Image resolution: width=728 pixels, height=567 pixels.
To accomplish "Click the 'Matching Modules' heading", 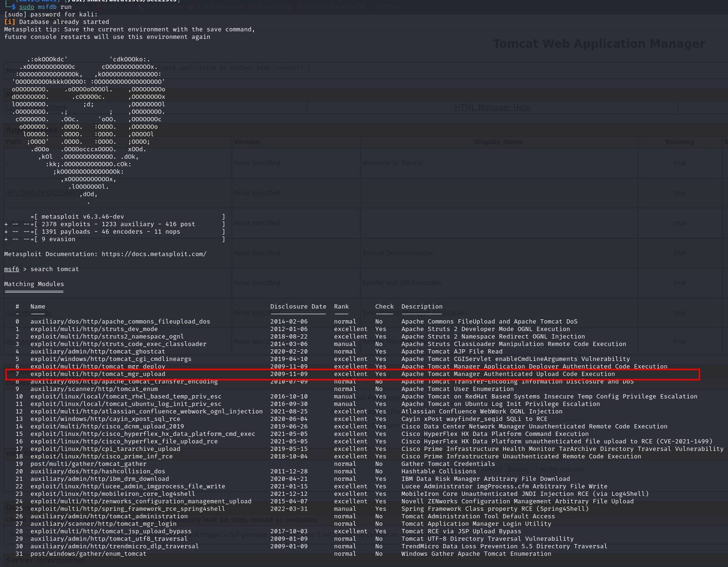I will tap(34, 284).
